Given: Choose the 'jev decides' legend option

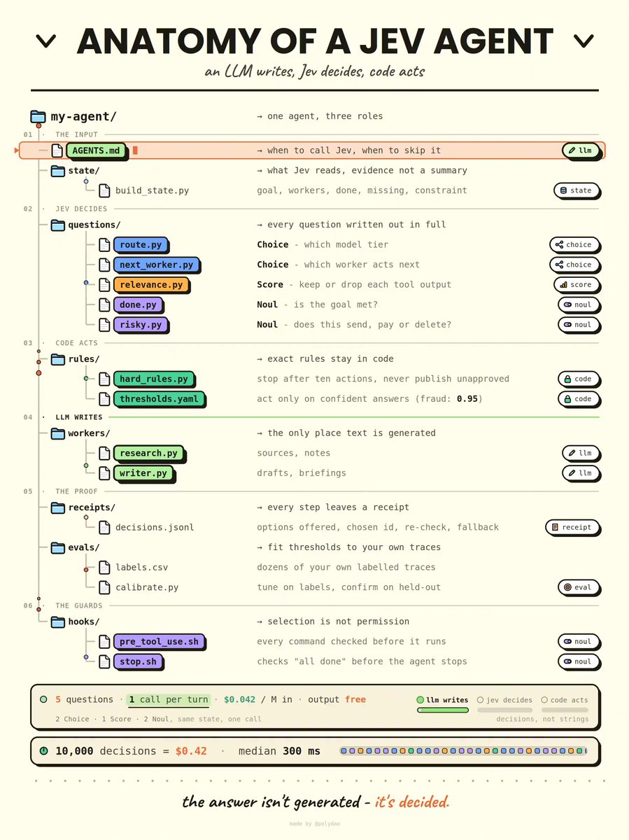Looking at the screenshot, I should coord(504,700).
